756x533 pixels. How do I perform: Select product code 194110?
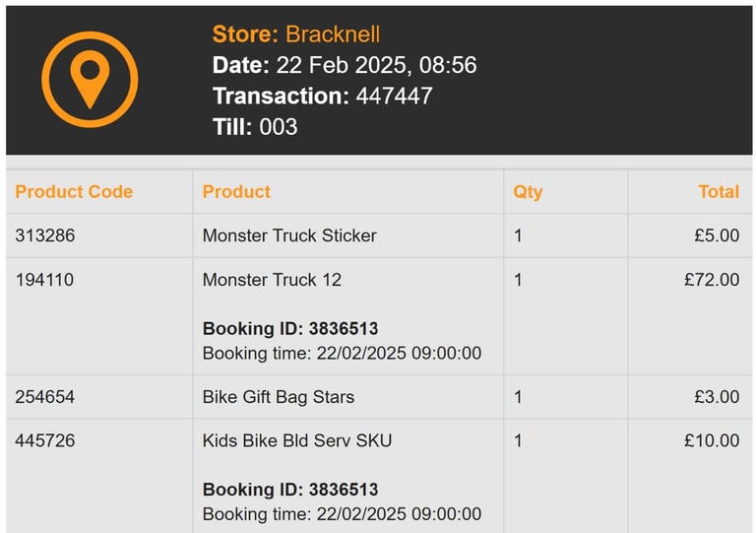coord(44,280)
